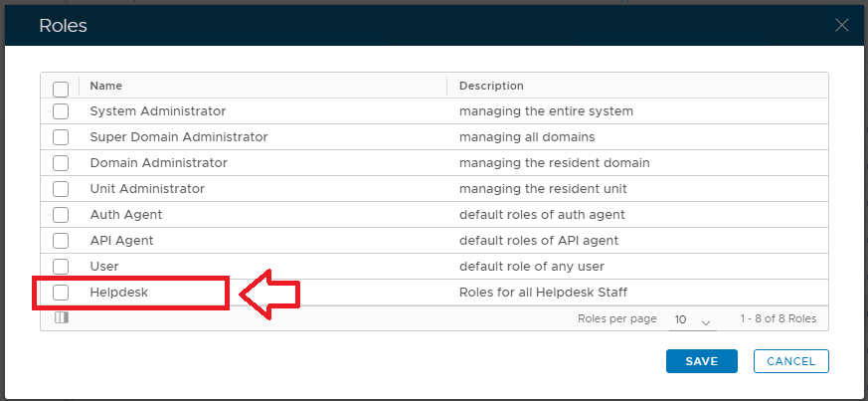Open the Roles per page dropdown

coord(694,320)
